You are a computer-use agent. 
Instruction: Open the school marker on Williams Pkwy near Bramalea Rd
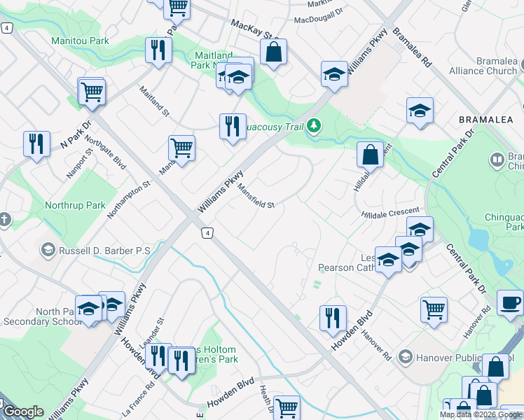335,75
